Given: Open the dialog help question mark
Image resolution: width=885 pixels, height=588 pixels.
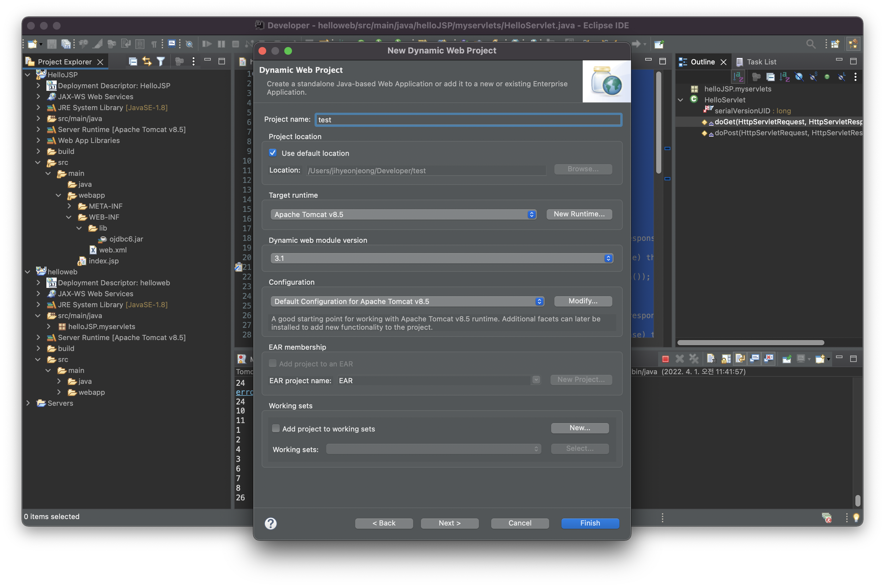Looking at the screenshot, I should pos(271,523).
